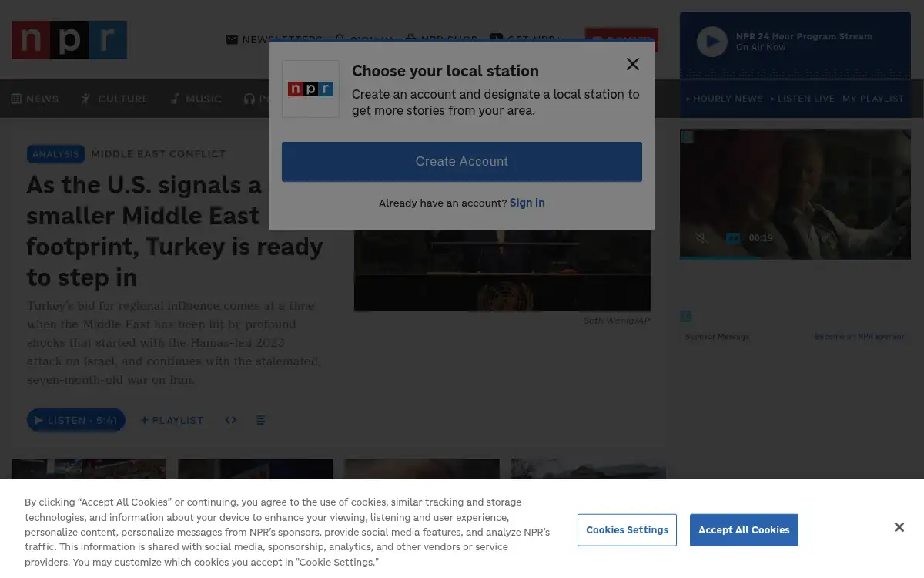The image size is (924, 578).
Task: Open the News menu
Action: [35, 99]
